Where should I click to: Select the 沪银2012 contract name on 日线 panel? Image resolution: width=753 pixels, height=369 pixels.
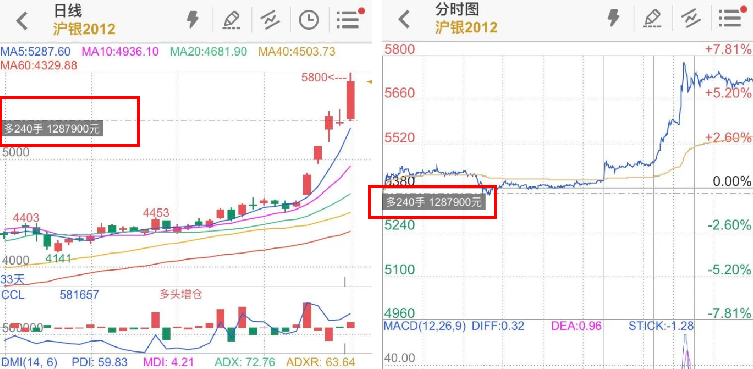pyautogui.click(x=85, y=29)
